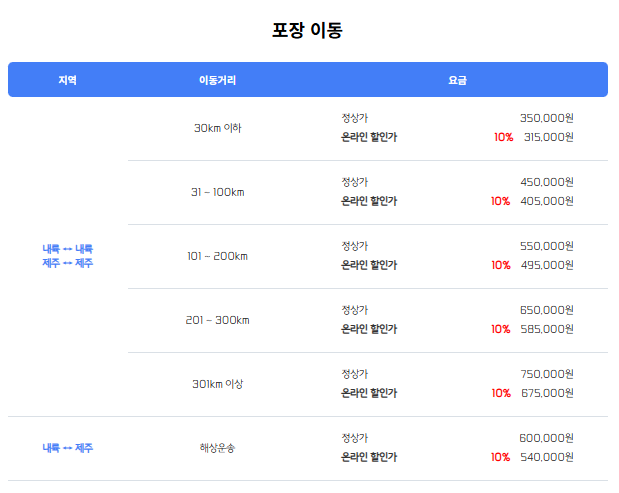Click the 내륙 ↔ 내륙 region text
This screenshot has width=619, height=493.
click(68, 248)
